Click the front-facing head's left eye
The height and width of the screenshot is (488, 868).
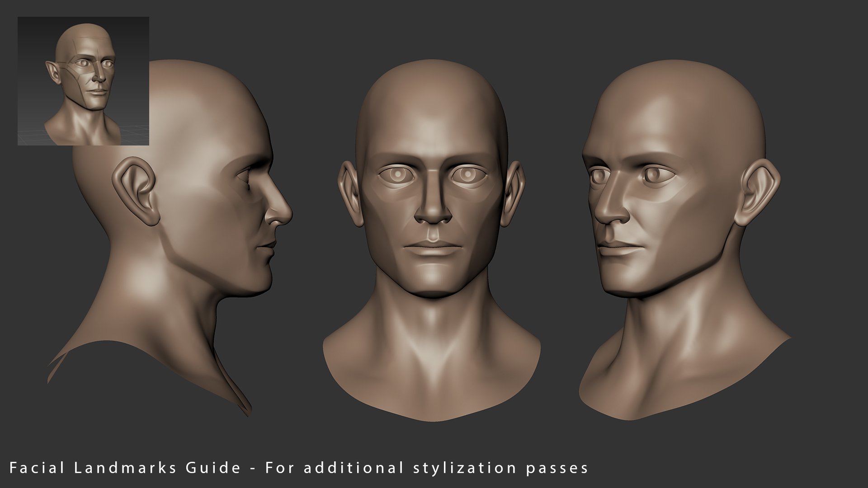[398, 174]
